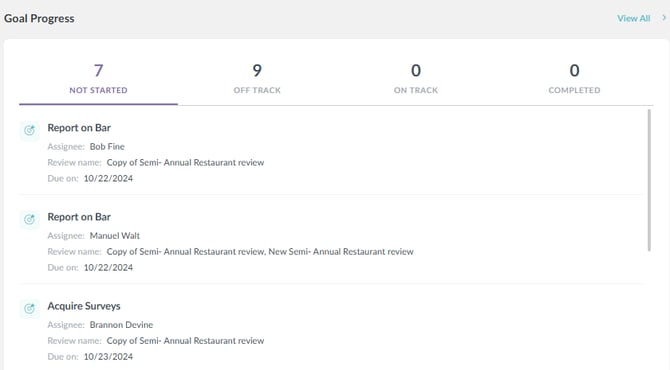This screenshot has width=670, height=370.
Task: Switch to the On Track tab
Action: [x=416, y=79]
